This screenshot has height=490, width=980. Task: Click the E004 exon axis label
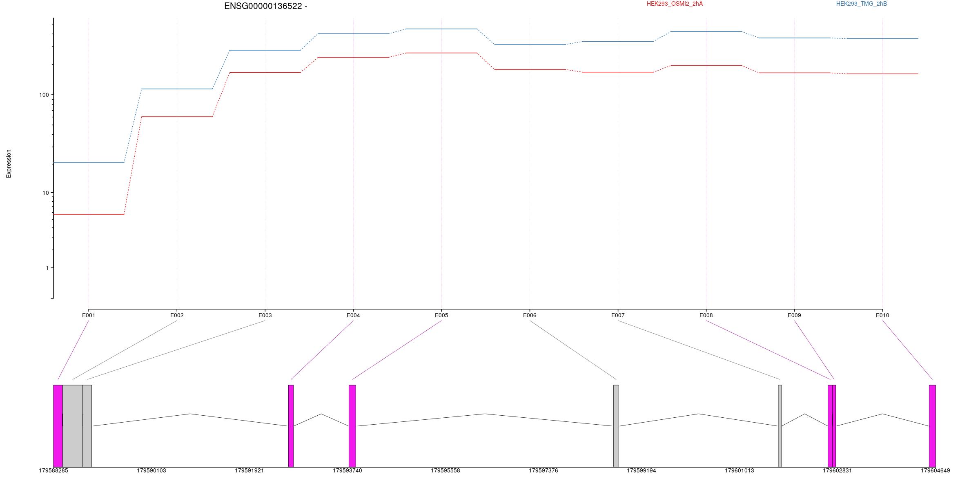pos(353,315)
